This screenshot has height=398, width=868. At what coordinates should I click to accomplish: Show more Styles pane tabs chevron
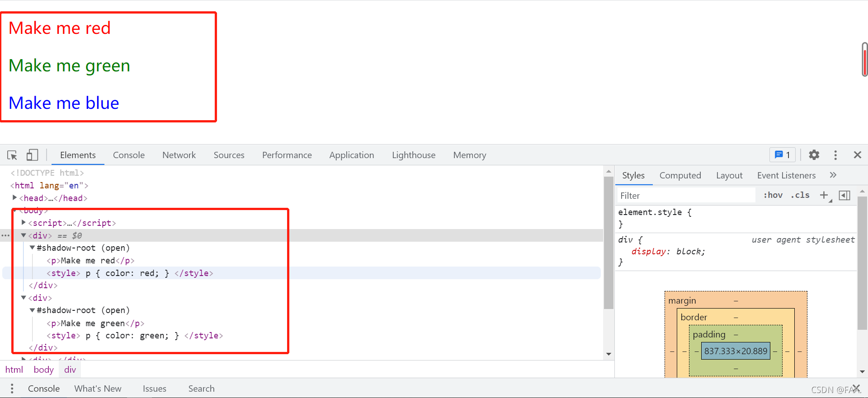tap(833, 175)
